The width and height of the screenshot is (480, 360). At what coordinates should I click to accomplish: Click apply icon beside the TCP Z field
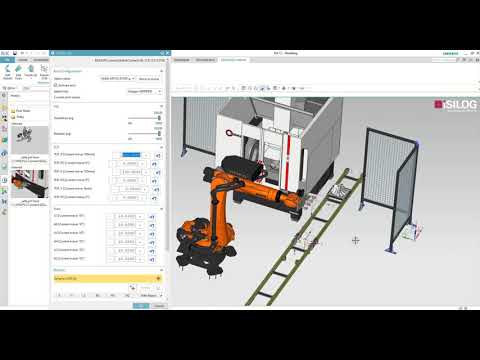click(x=156, y=189)
